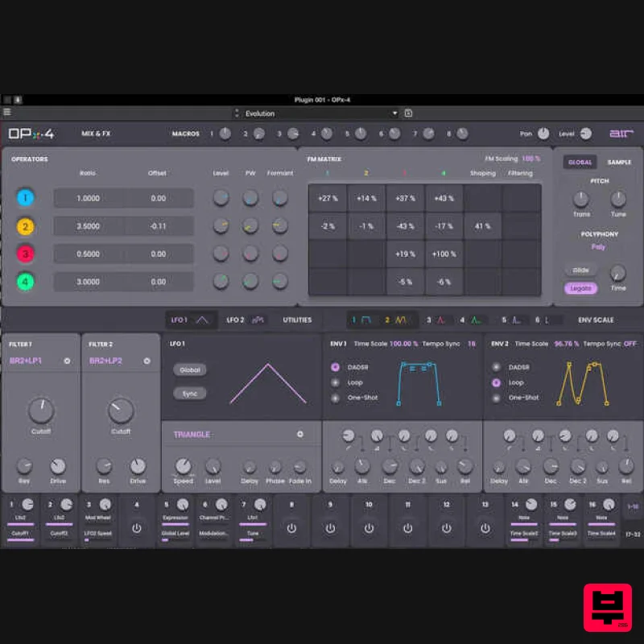Click the Global button in LFO 1 panel

pyautogui.click(x=190, y=369)
